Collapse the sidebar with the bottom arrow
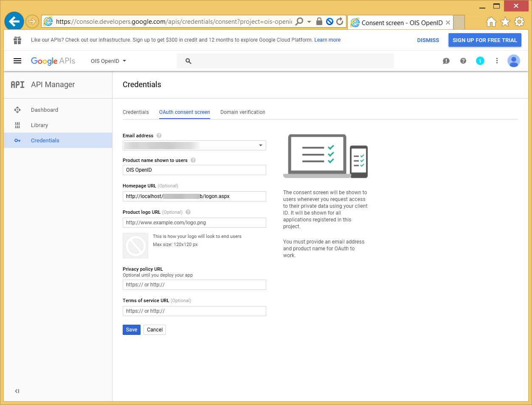Screen dimensions: 532x405 pyautogui.click(x=17, y=391)
